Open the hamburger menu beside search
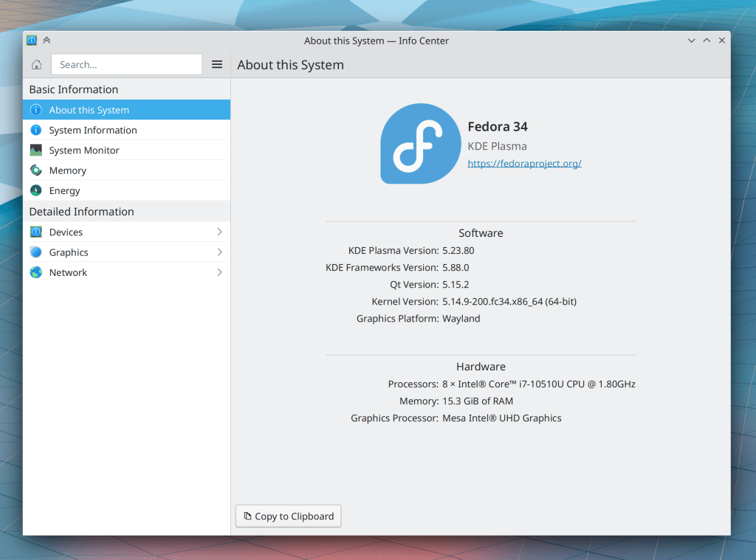756x560 pixels. point(217,65)
